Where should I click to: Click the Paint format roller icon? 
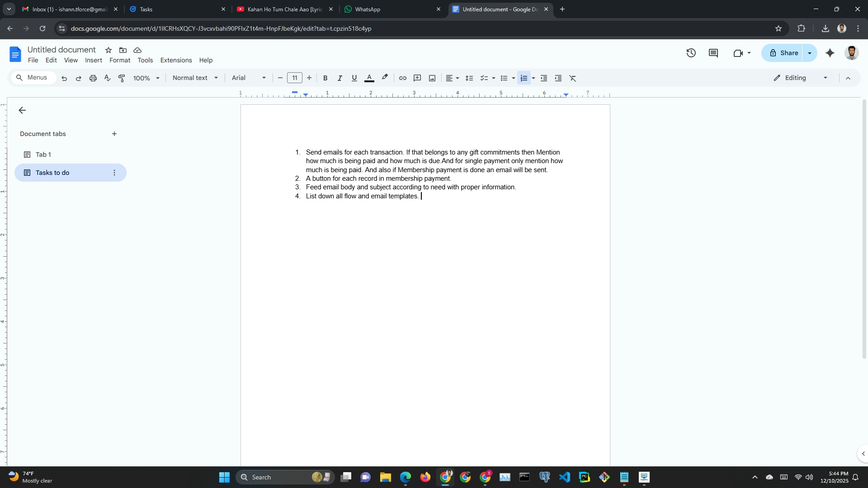click(122, 78)
